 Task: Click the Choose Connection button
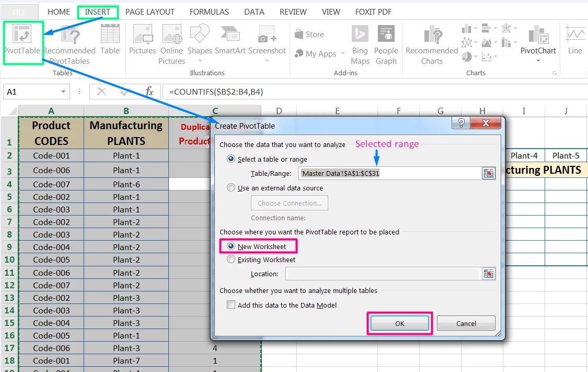tap(289, 202)
